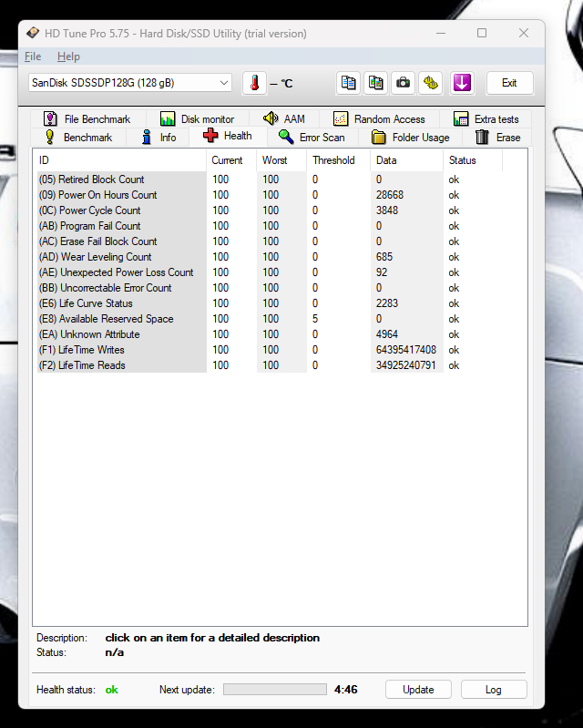The width and height of the screenshot is (583, 728).
Task: Switch to the Disk monitor tab
Action: click(198, 119)
